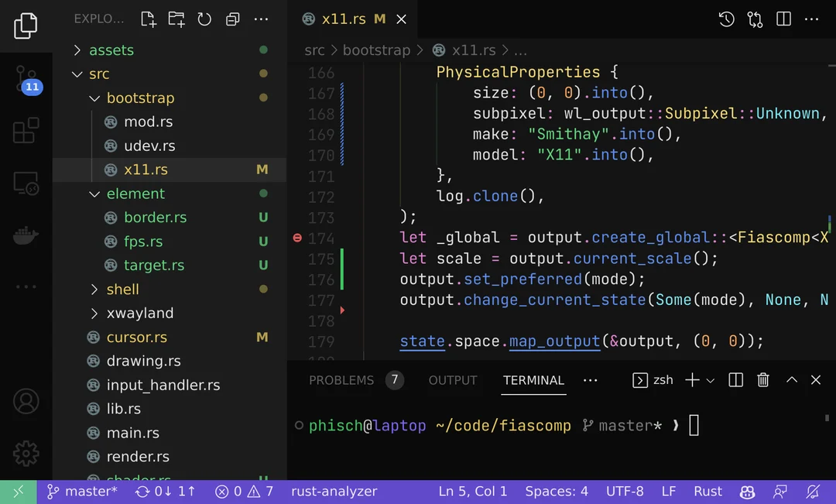Image resolution: width=836 pixels, height=504 pixels.
Task: Maximize the panel with the chevron toggle
Action: pyautogui.click(x=791, y=379)
